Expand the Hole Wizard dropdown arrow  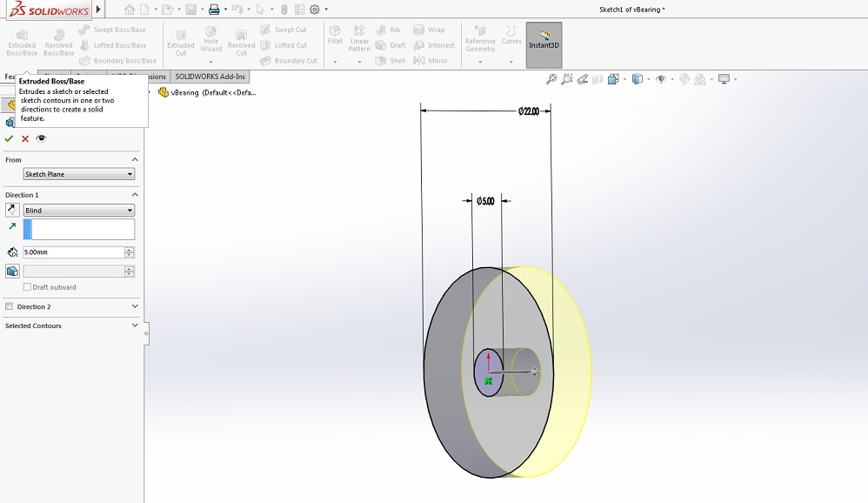(x=210, y=62)
